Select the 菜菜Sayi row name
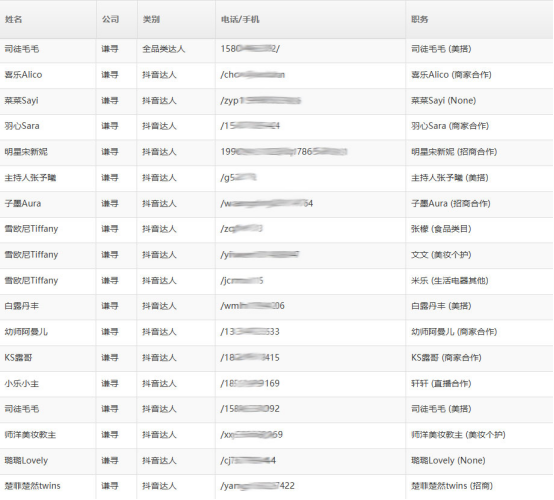This screenshot has width=554, height=500. coord(21,100)
